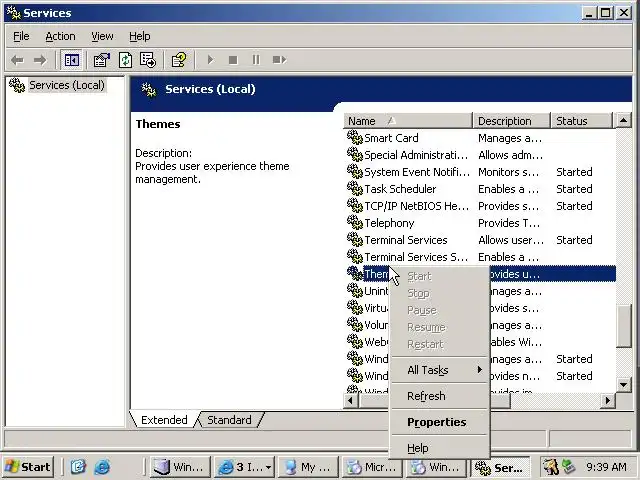Screen dimensions: 640x480
Task: Sort by the Description column header
Action: [511, 121]
